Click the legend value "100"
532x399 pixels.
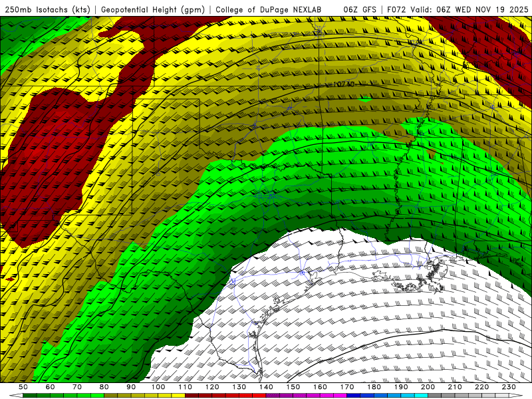click(x=158, y=387)
